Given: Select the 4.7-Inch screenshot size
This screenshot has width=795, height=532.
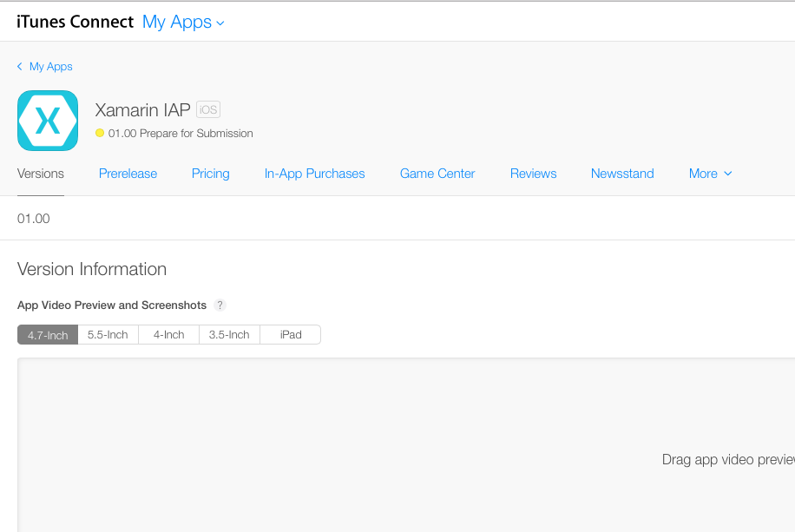Looking at the screenshot, I should [47, 334].
